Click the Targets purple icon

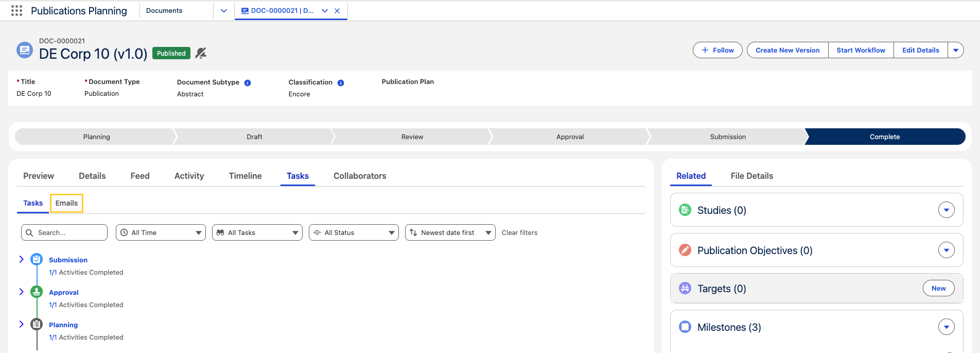pyautogui.click(x=685, y=288)
